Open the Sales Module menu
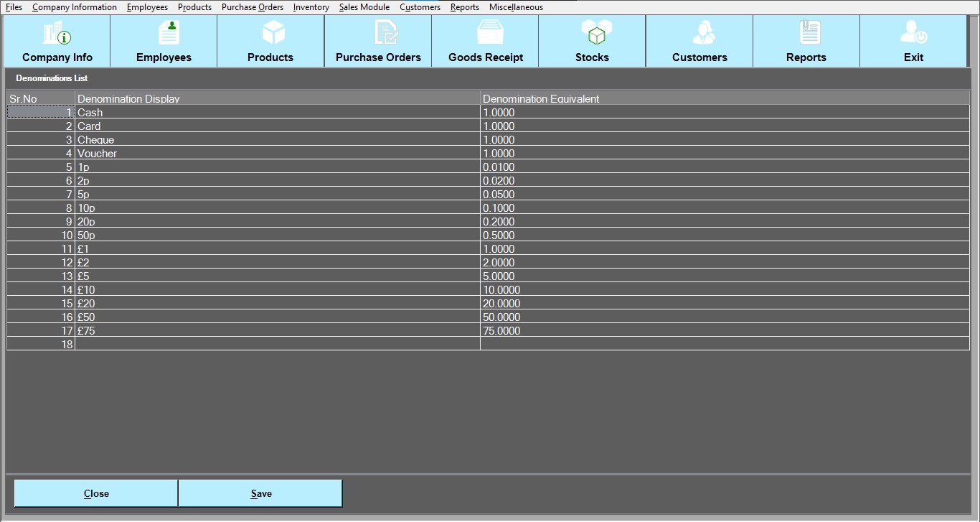 [x=364, y=7]
